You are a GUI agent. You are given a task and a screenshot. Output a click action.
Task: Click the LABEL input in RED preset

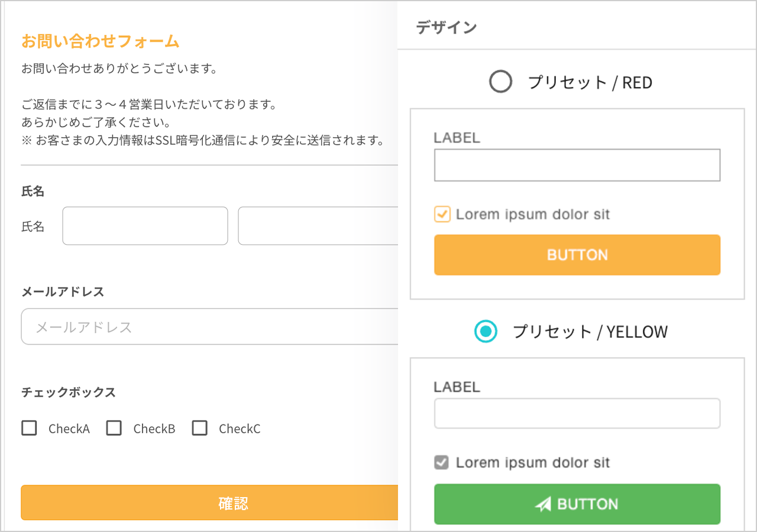(577, 165)
